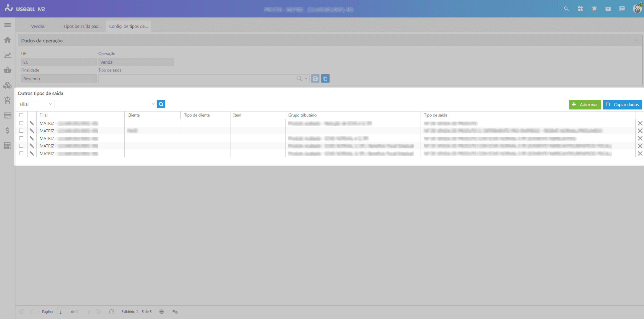Click the green Adicionar button

585,104
